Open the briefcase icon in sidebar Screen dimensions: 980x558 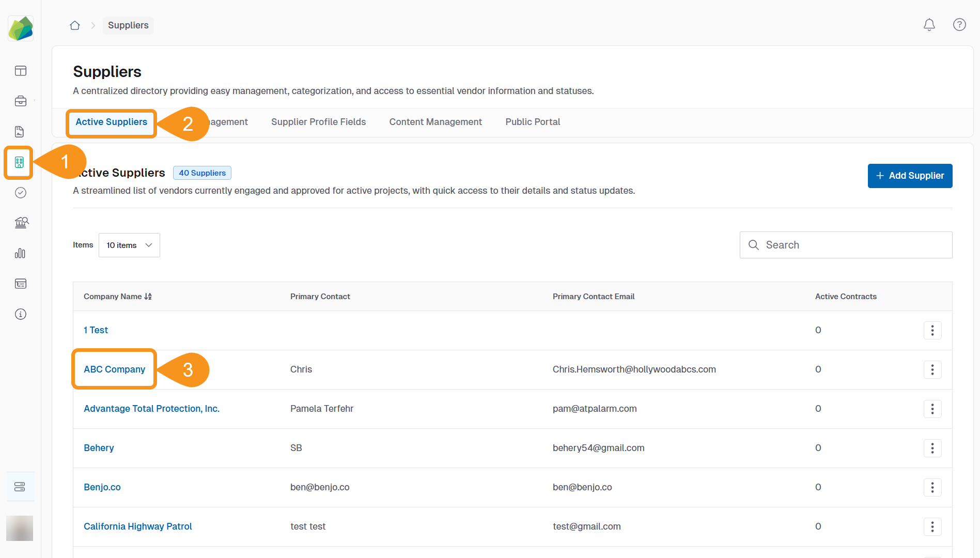click(21, 101)
